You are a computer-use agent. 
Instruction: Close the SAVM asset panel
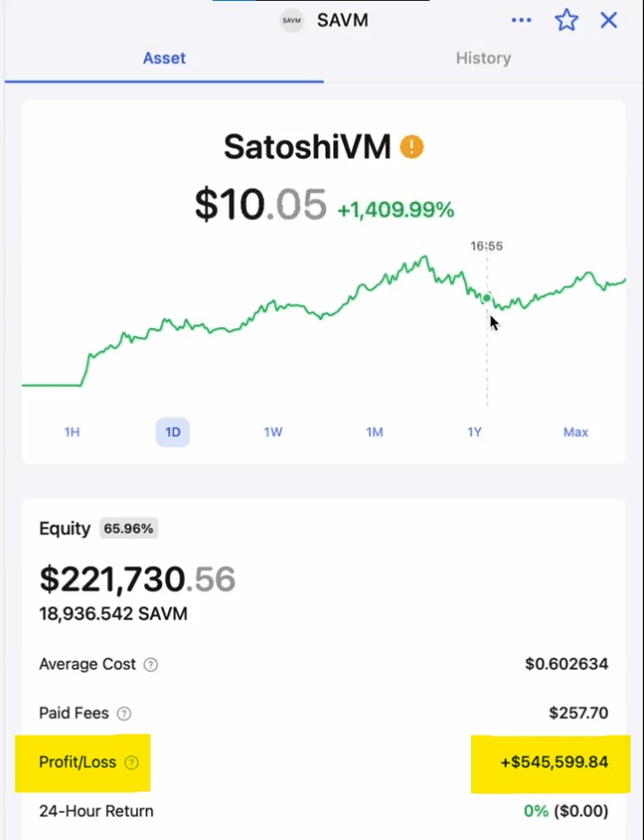pyautogui.click(x=609, y=20)
